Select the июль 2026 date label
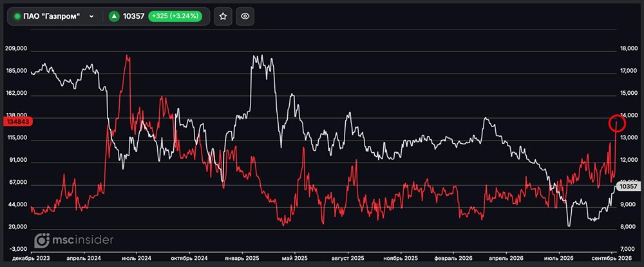644x267 pixels. click(x=558, y=259)
